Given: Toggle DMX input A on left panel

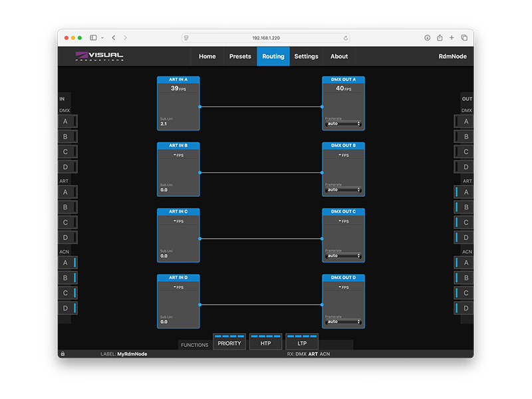Looking at the screenshot, I should pos(66,122).
